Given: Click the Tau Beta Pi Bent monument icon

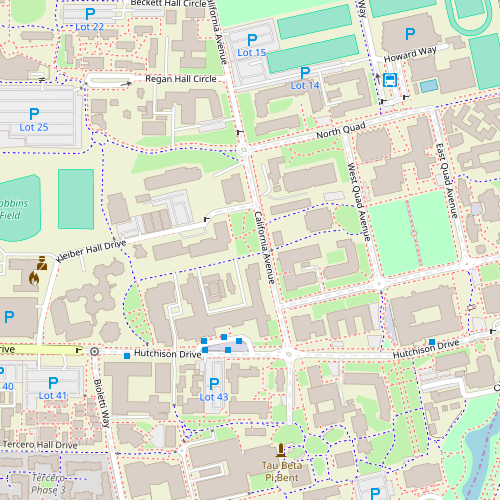Looking at the screenshot, I should coord(281,450).
